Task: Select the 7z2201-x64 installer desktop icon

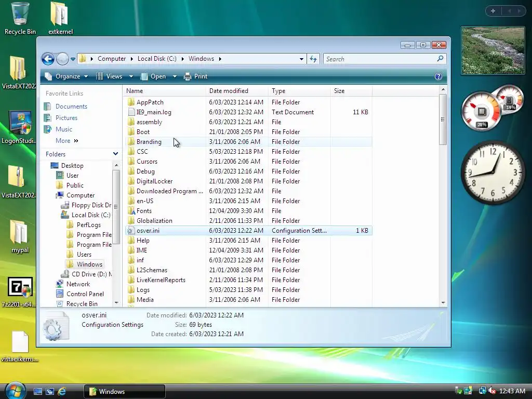Action: (19, 292)
